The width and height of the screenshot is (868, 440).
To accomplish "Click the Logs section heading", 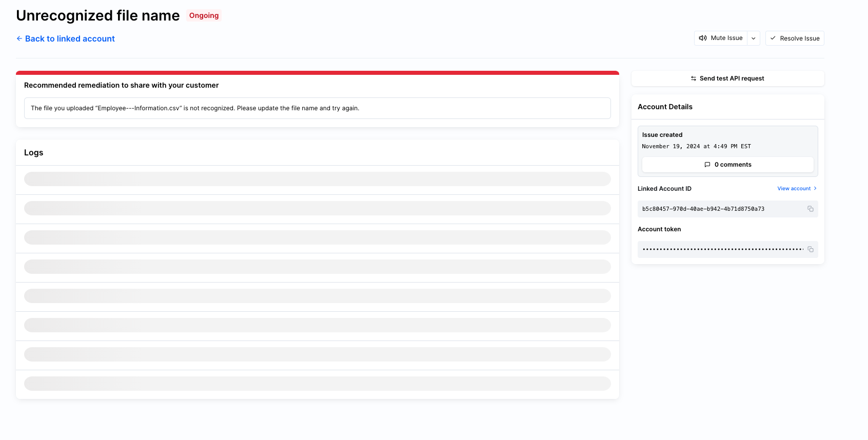I will (34, 153).
